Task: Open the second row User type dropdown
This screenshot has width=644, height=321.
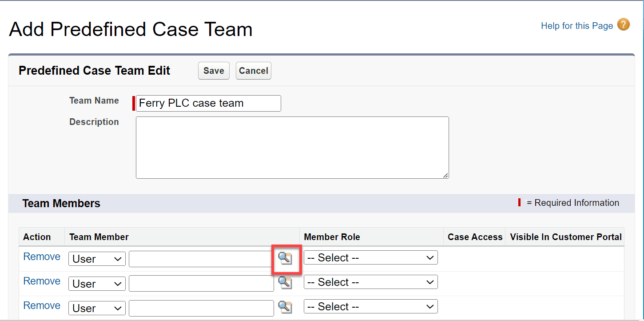Action: (96, 283)
